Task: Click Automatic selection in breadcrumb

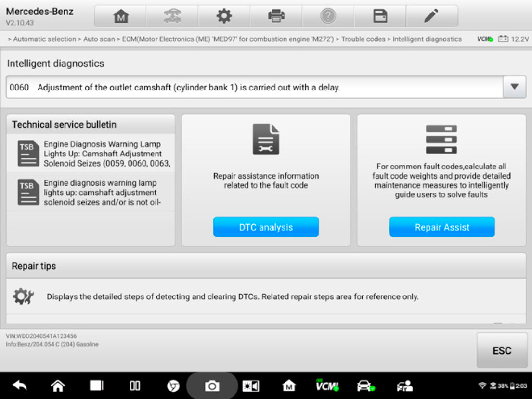Action: 45,39
